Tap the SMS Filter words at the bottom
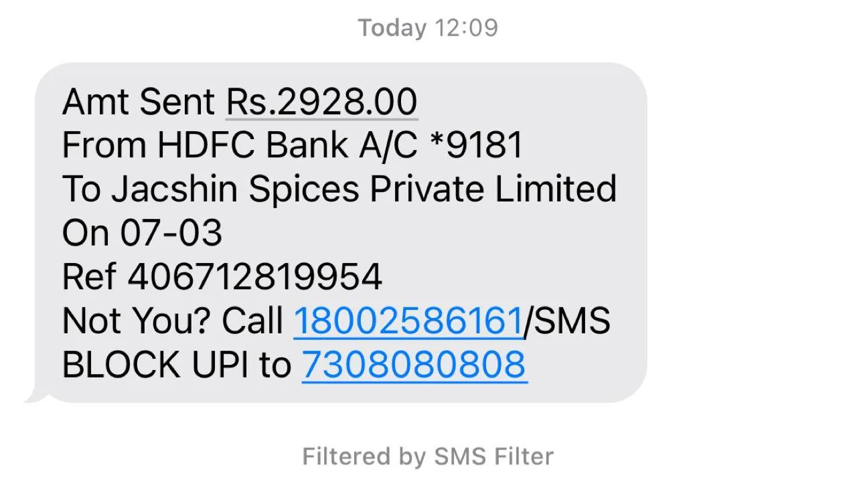The width and height of the screenshot is (857, 504). click(494, 456)
